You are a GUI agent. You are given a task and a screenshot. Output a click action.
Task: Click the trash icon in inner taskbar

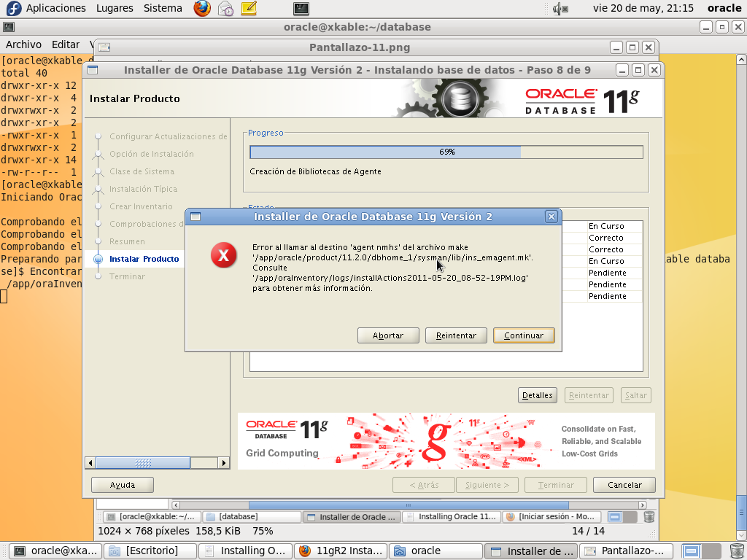649,517
